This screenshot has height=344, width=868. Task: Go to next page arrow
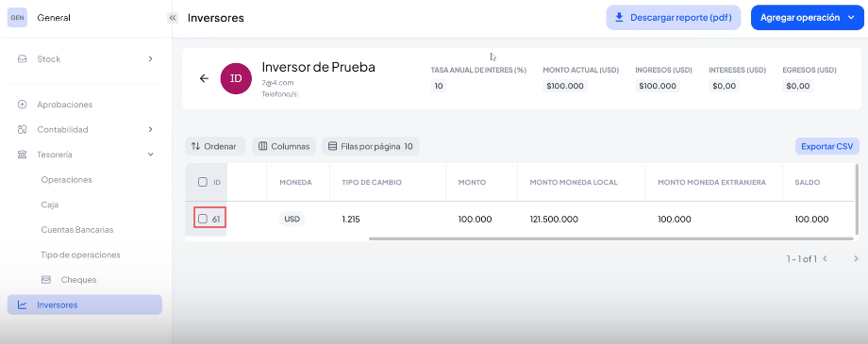(856, 258)
